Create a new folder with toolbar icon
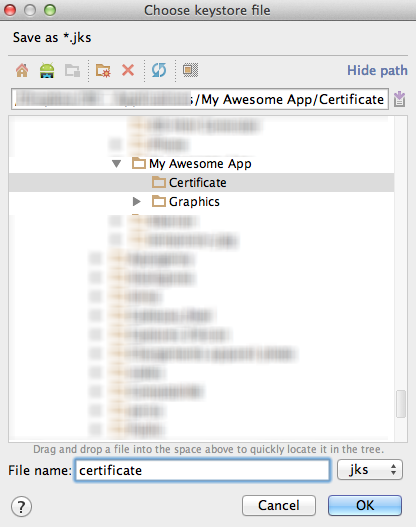Screen dimensions: 416x527 [x=103, y=71]
